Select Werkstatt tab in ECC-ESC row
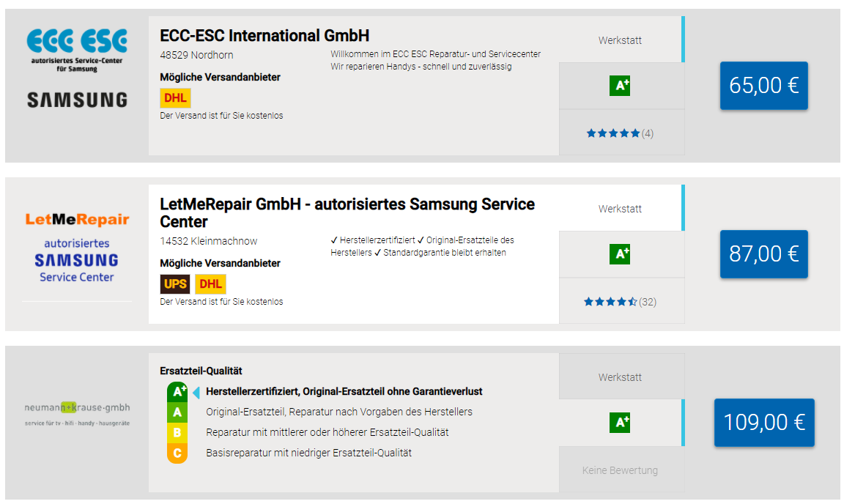Screen dimensions: 844x504 click(620, 40)
